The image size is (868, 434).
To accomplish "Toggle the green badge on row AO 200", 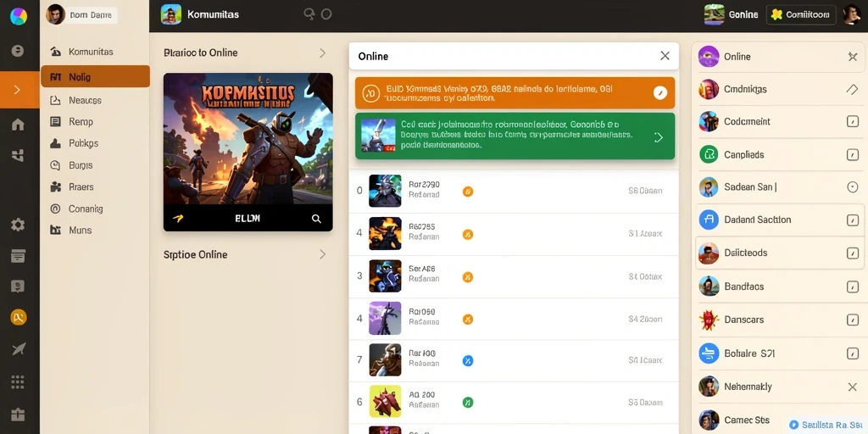I will click(x=468, y=403).
